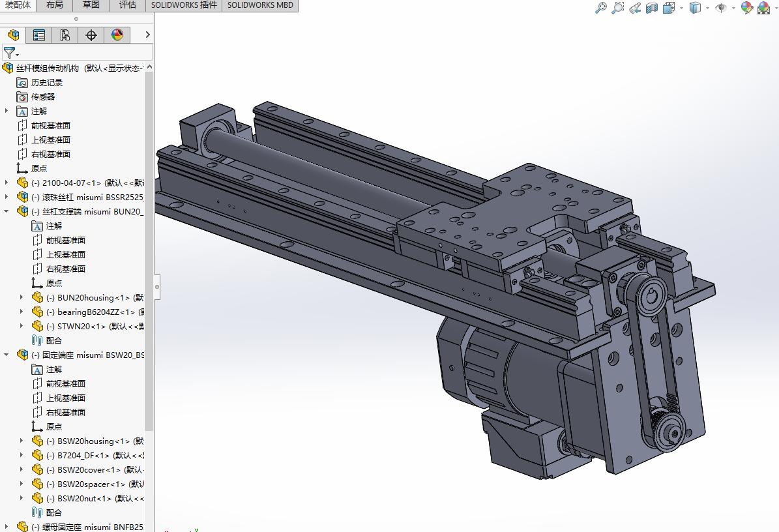Click the BUN20housing<1> part icon

[37, 297]
